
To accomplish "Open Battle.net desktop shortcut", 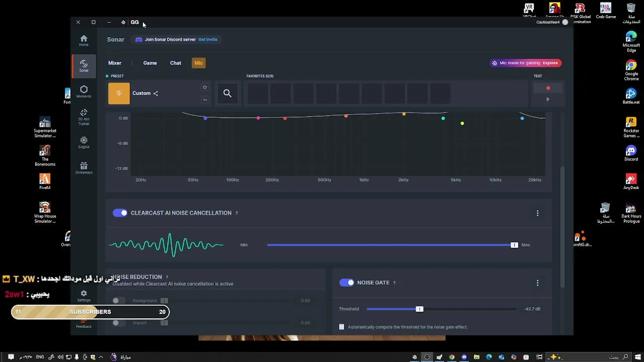I will click(x=631, y=97).
